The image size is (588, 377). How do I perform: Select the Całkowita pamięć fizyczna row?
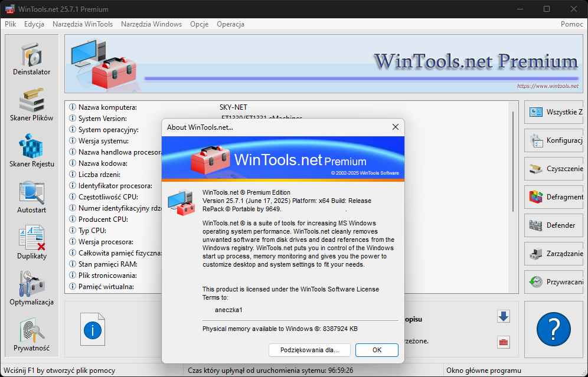(x=115, y=253)
